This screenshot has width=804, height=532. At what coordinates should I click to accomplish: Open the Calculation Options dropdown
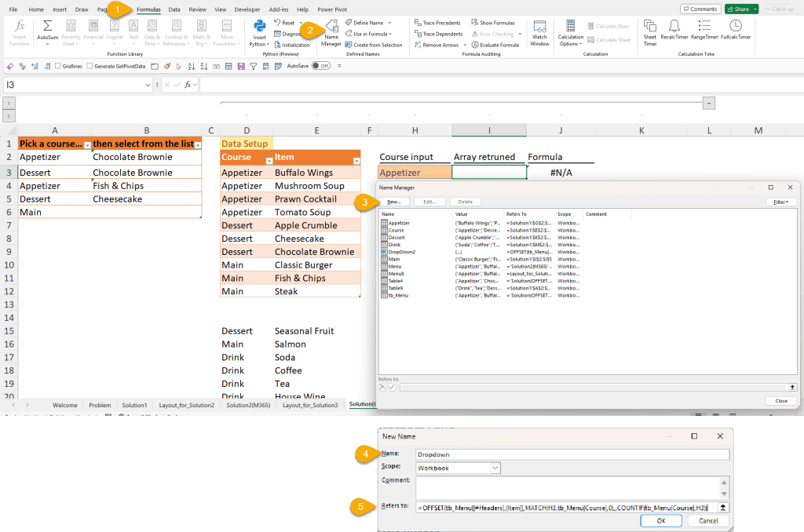click(571, 33)
